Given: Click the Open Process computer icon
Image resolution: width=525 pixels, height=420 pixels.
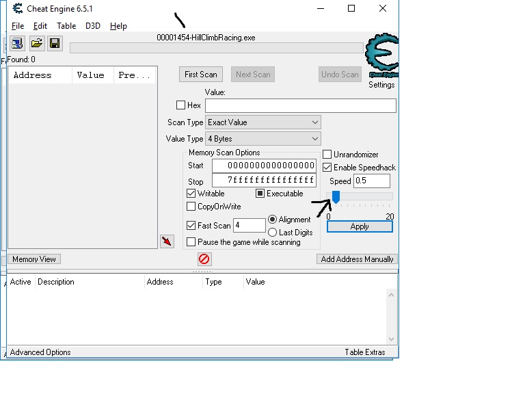Looking at the screenshot, I should tap(17, 44).
